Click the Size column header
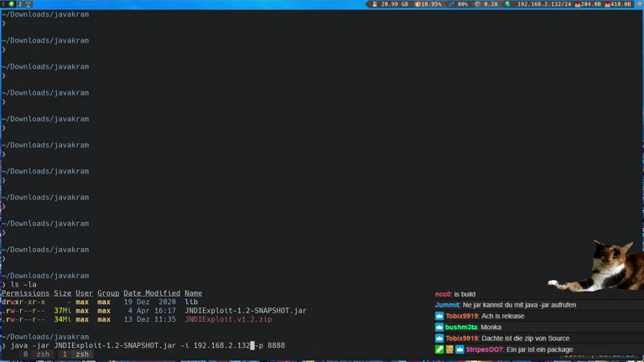Screen dimensions: 644x362 tap(62, 293)
